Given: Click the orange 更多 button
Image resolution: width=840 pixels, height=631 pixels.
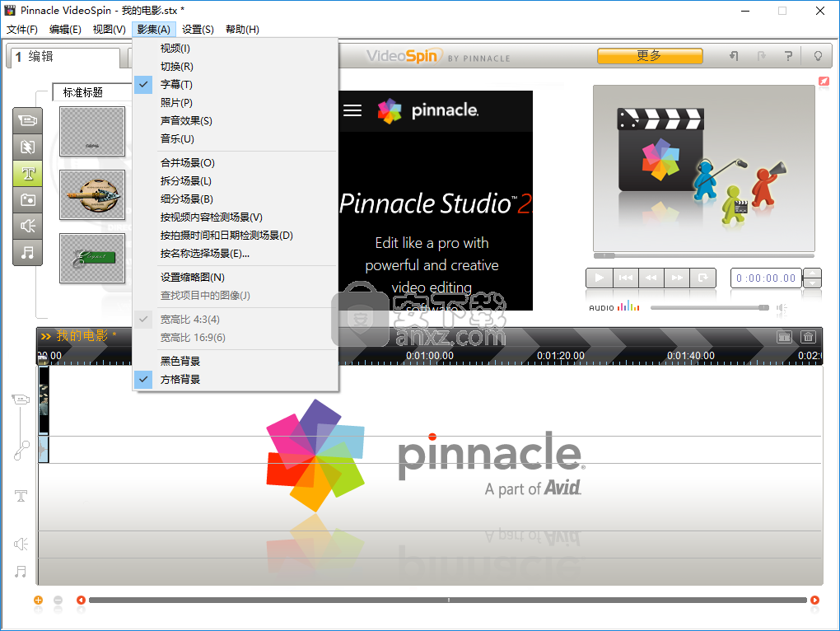Looking at the screenshot, I should click(x=650, y=56).
